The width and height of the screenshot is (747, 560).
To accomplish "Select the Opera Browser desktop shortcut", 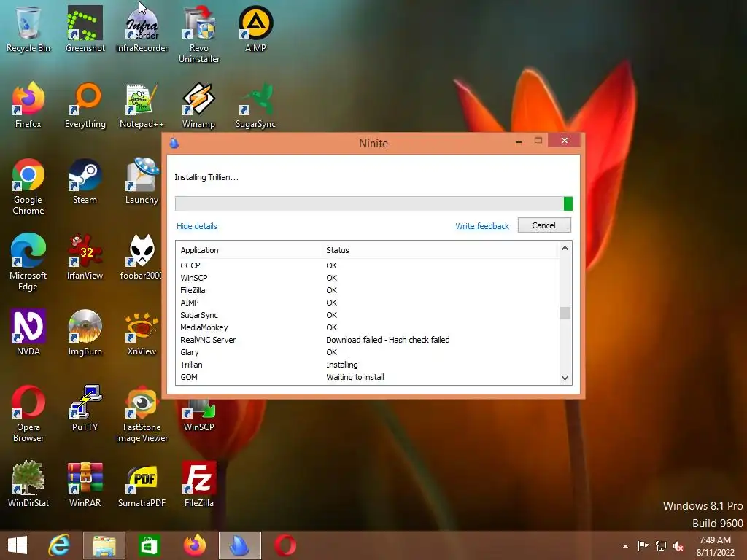I will click(28, 413).
